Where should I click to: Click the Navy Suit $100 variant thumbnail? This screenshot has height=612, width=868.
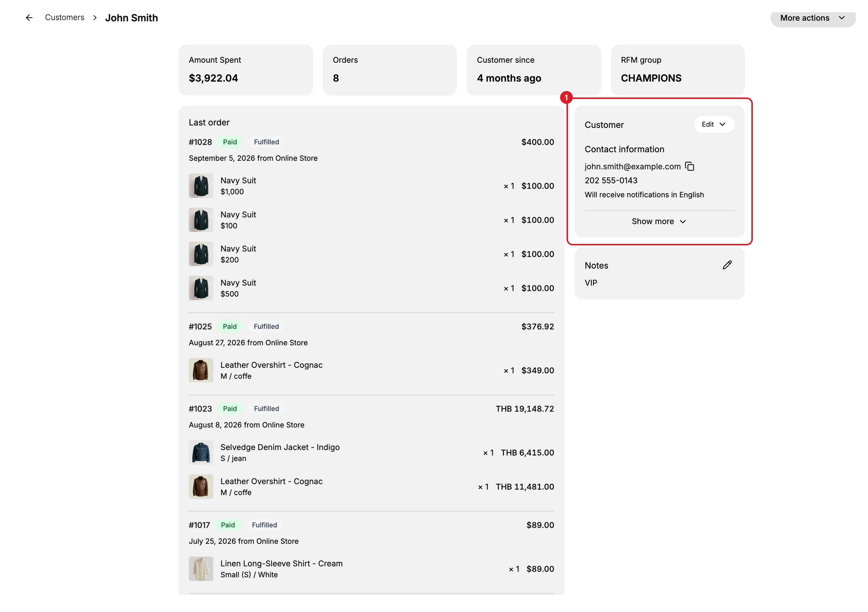pos(201,220)
